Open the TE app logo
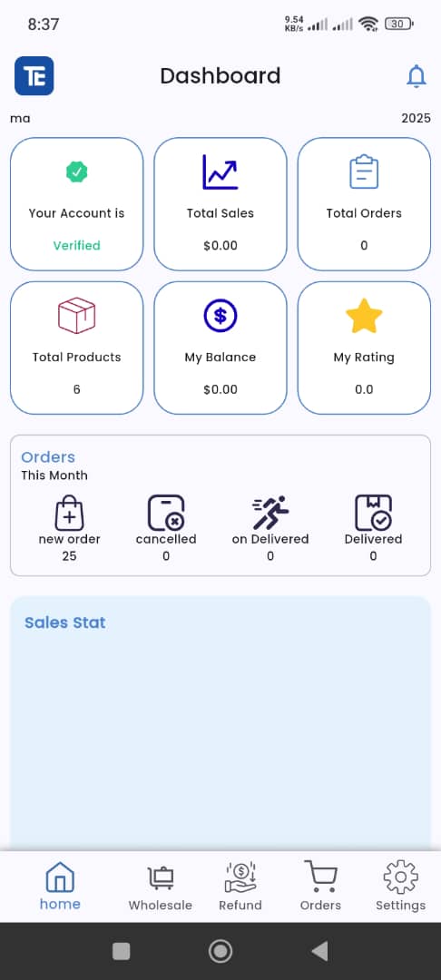The width and height of the screenshot is (441, 980). (34, 75)
